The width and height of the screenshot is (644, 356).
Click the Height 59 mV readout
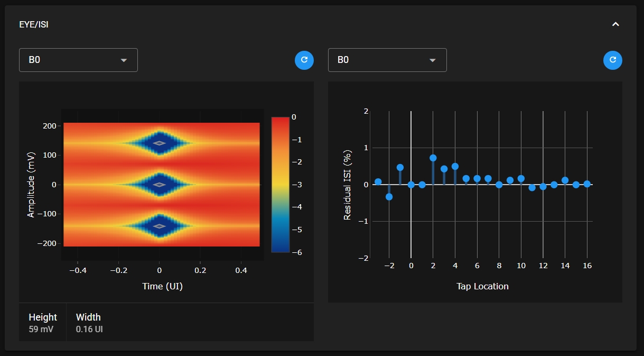point(42,322)
